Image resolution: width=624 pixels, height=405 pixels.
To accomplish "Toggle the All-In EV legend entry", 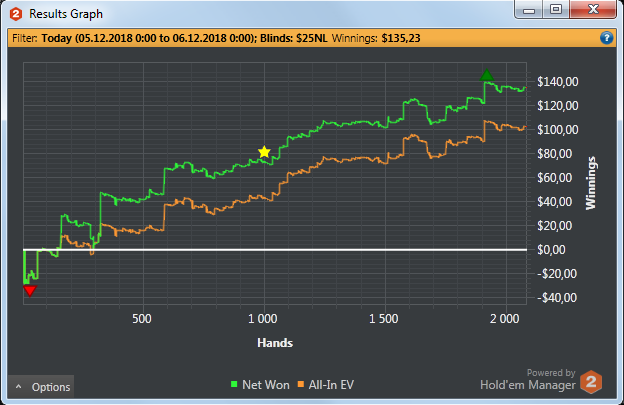I will pyautogui.click(x=326, y=385).
